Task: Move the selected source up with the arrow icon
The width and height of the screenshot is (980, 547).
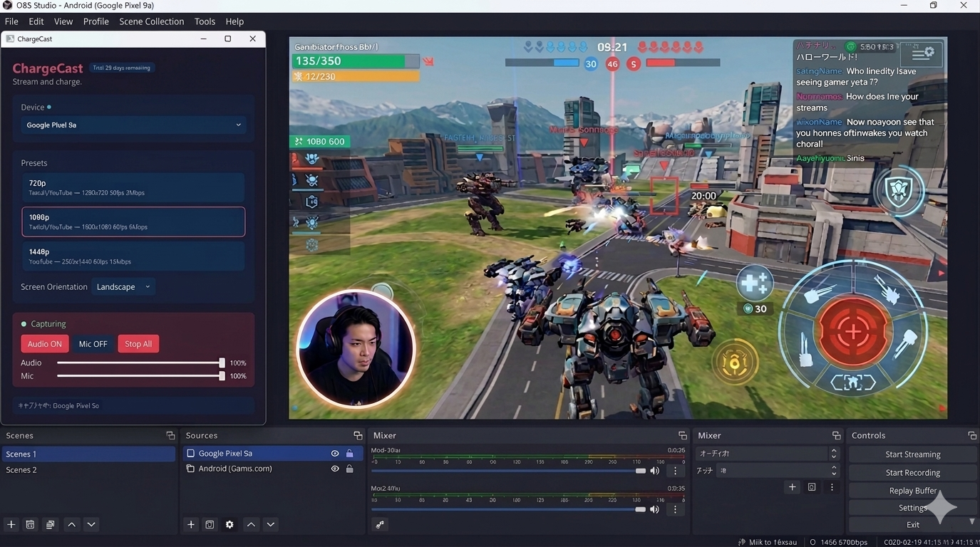Action: [250, 523]
